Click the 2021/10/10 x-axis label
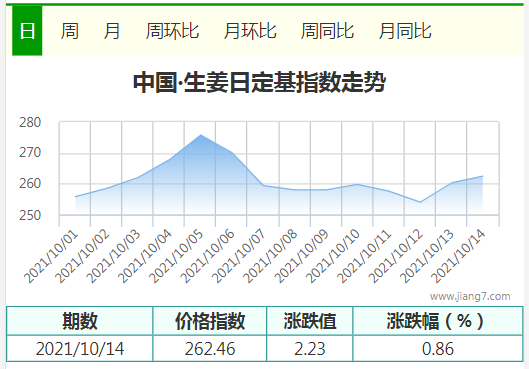The image size is (529, 369). point(333,257)
